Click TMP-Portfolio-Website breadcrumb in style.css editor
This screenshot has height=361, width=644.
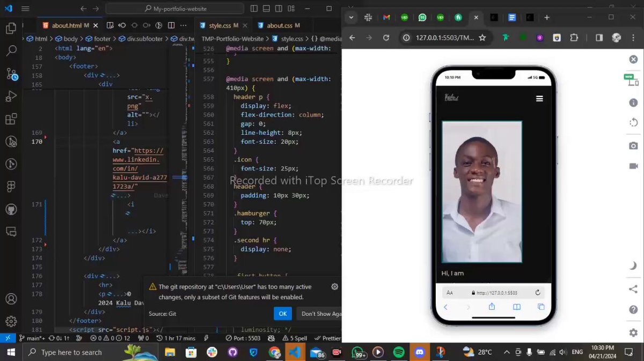pyautogui.click(x=232, y=39)
